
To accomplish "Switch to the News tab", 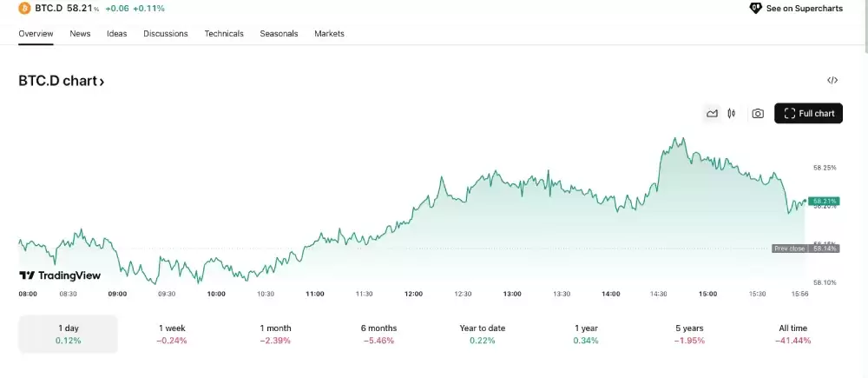I will coord(80,34).
